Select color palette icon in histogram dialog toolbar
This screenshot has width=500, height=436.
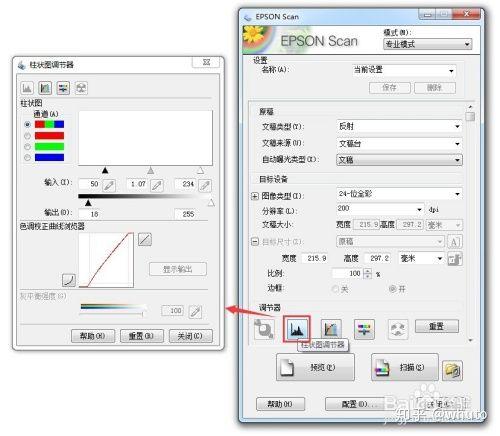81,88
